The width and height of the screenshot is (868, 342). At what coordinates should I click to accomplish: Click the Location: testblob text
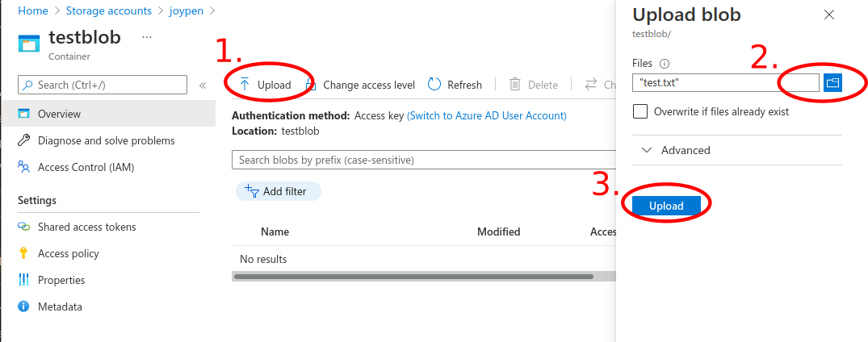click(275, 131)
